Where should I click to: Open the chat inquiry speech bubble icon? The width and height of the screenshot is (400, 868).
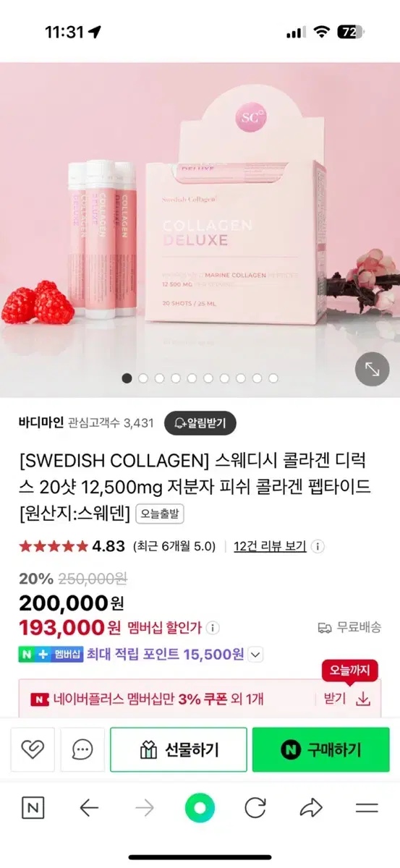pos(82,750)
